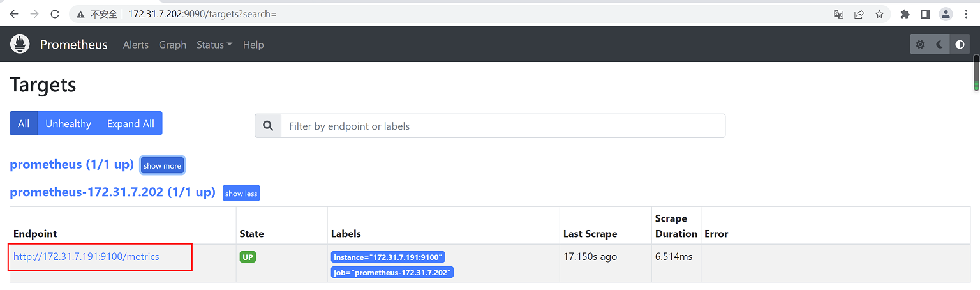Open the Graph page
This screenshot has height=290, width=980.
(172, 45)
